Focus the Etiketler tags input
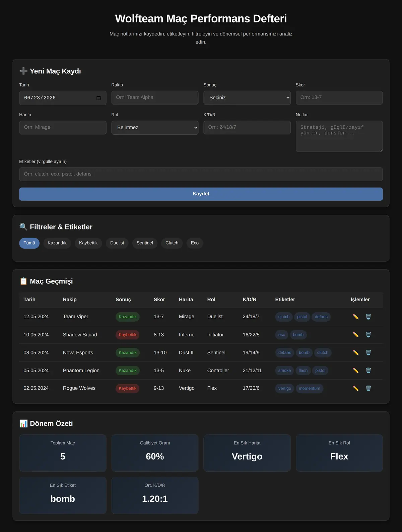The width and height of the screenshot is (402, 532). point(201,174)
